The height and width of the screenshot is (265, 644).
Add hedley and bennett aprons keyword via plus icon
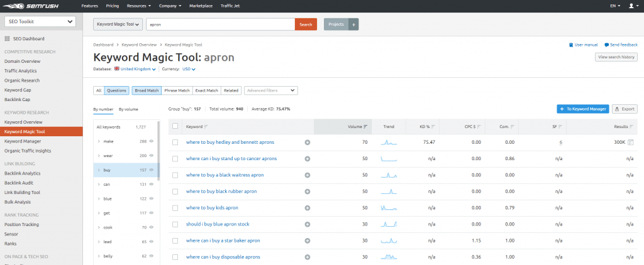click(307, 143)
